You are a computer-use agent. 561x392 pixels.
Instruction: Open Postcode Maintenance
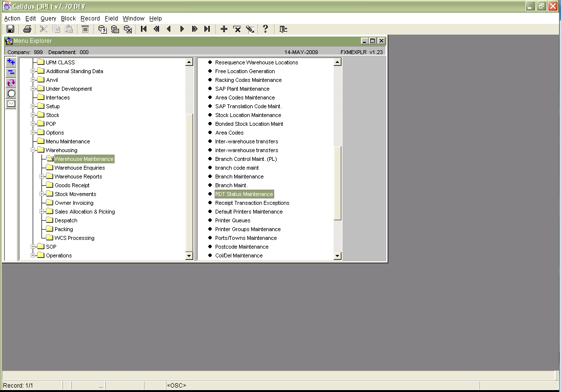click(x=241, y=247)
